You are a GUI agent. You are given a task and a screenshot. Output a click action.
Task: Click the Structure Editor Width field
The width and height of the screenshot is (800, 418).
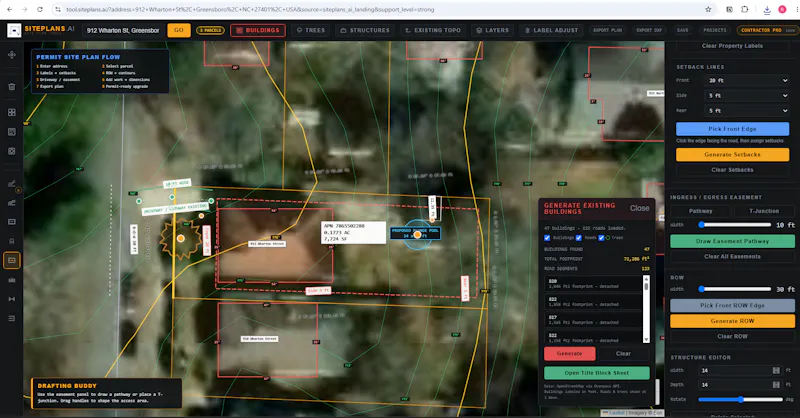pyautogui.click(x=740, y=371)
